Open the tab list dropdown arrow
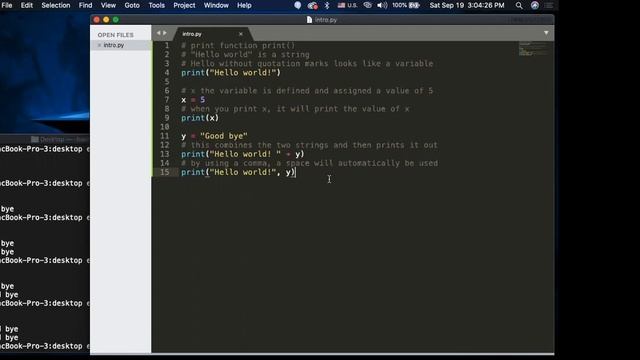 [x=546, y=33]
